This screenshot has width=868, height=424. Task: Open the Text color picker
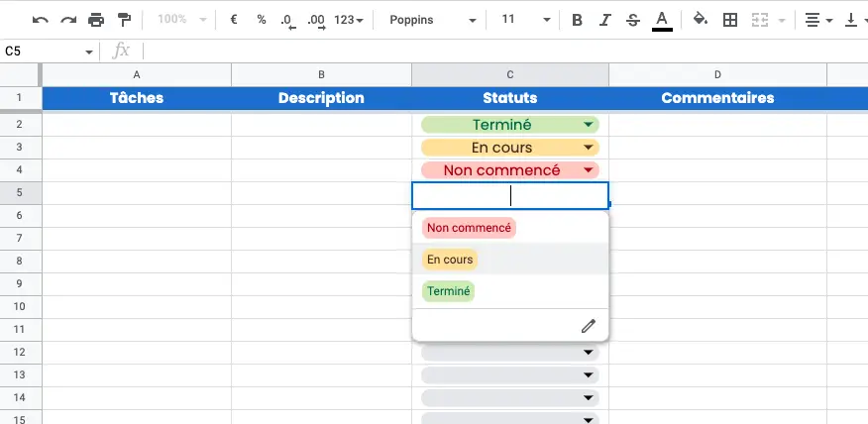click(662, 21)
